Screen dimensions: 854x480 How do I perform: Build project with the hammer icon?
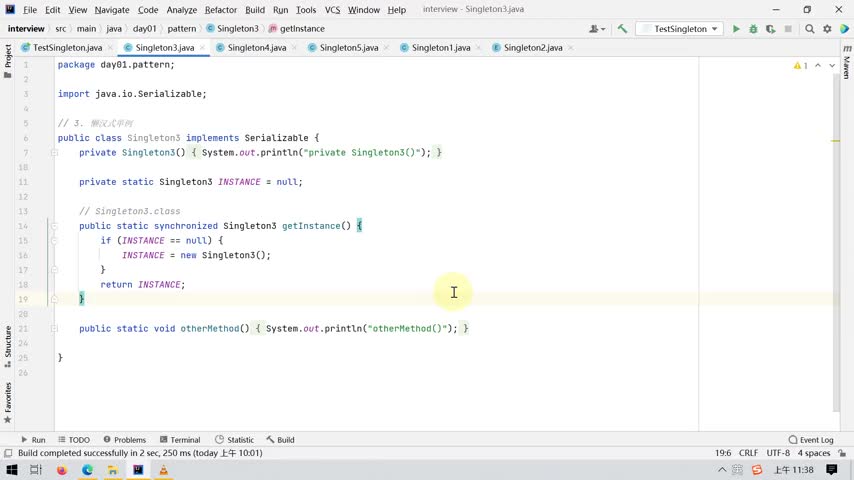(622, 29)
